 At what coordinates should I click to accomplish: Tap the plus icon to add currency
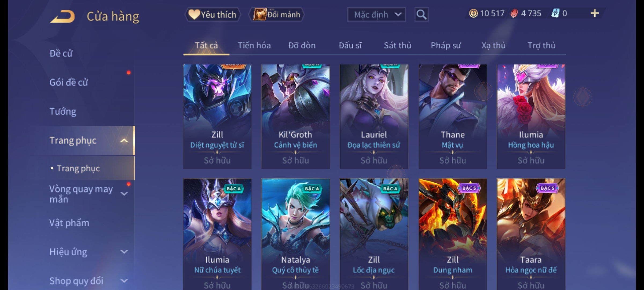tap(595, 13)
